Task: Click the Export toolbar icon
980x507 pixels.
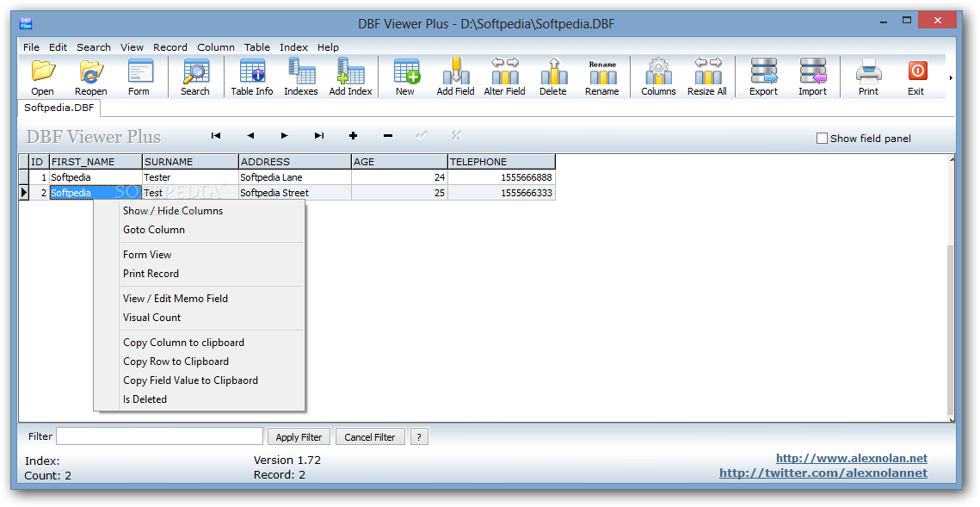Action: click(764, 77)
